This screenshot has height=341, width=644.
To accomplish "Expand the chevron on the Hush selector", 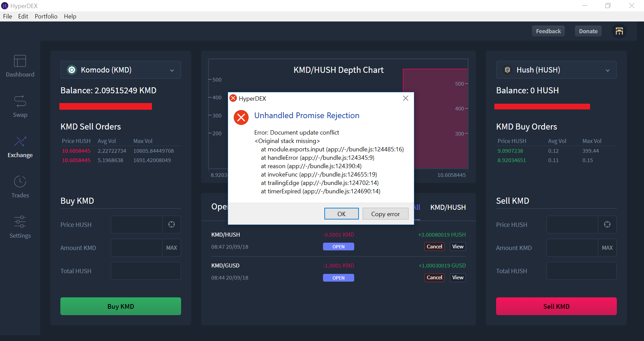I will click(x=608, y=70).
